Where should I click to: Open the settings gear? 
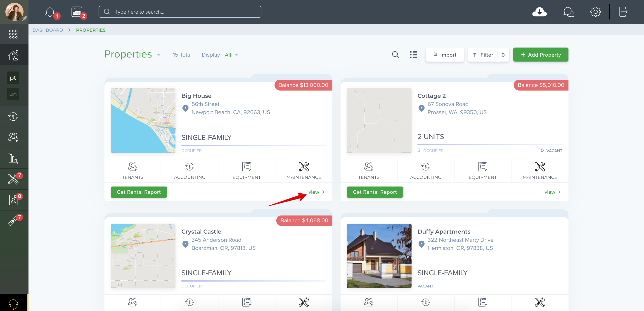[x=596, y=12]
